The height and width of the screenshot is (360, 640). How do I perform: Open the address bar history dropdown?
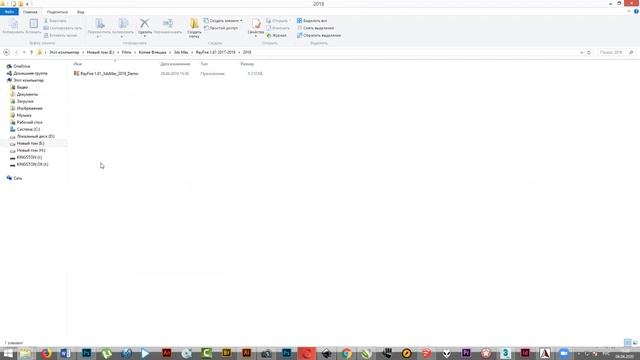[x=582, y=52]
